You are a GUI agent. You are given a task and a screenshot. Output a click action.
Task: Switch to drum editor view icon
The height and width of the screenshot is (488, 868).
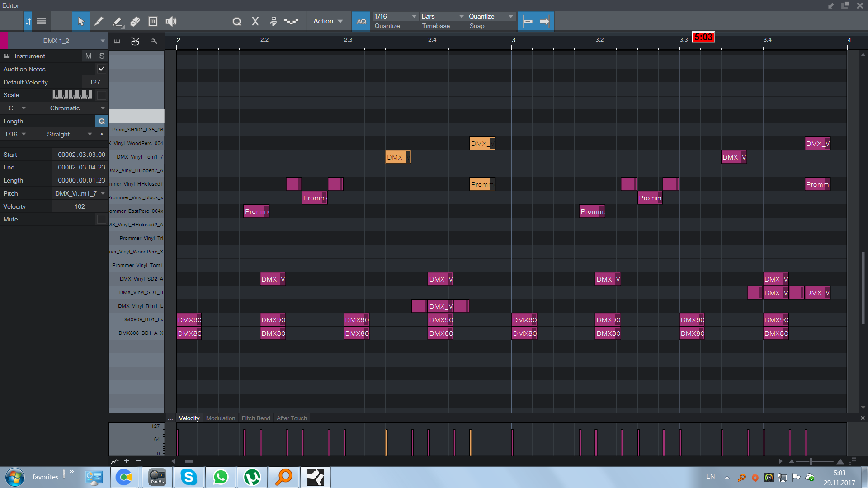[135, 41]
